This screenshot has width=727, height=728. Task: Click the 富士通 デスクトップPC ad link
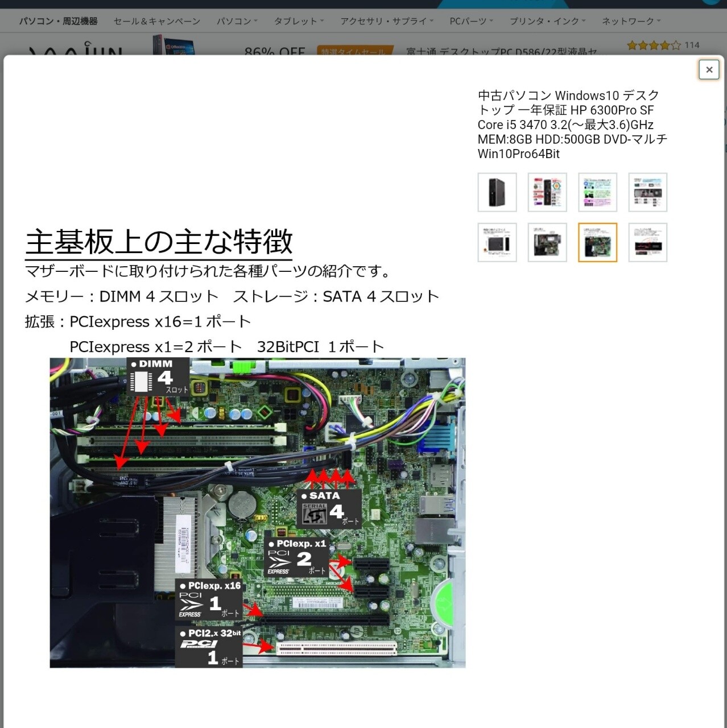click(501, 51)
